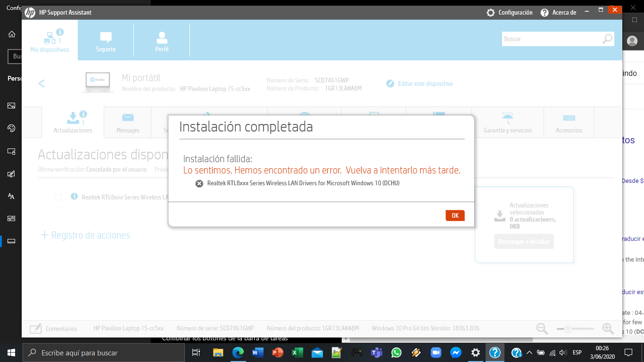Image resolution: width=644 pixels, height=362 pixels.
Task: Click the zoom out magnifier icon
Action: 542,329
